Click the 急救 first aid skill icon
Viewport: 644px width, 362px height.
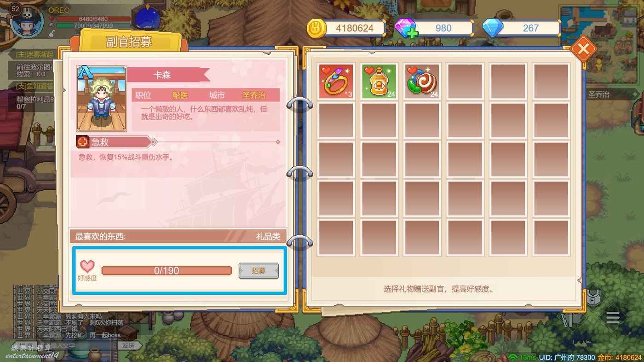[x=83, y=142]
